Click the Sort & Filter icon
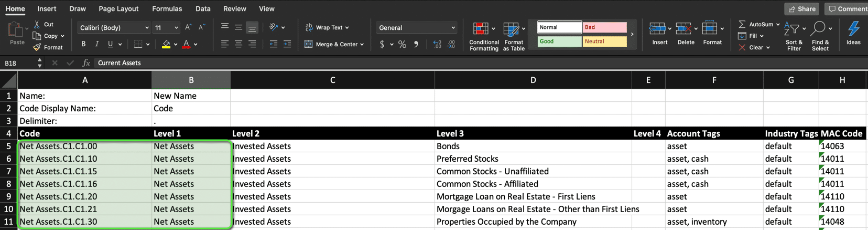 (x=791, y=28)
